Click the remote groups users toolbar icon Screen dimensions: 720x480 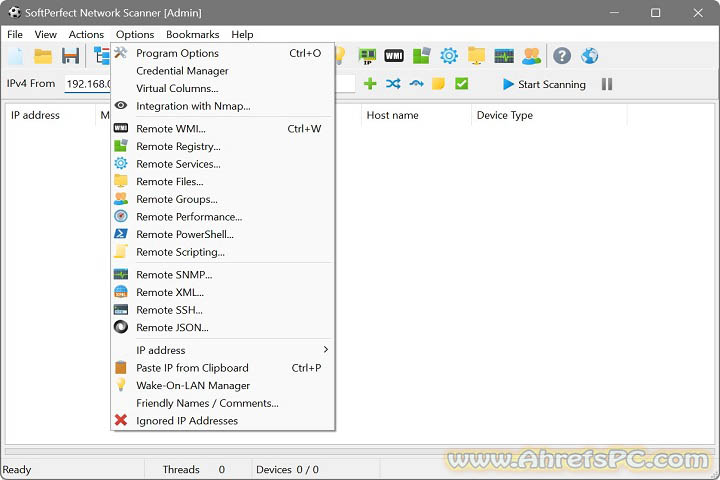tap(532, 56)
